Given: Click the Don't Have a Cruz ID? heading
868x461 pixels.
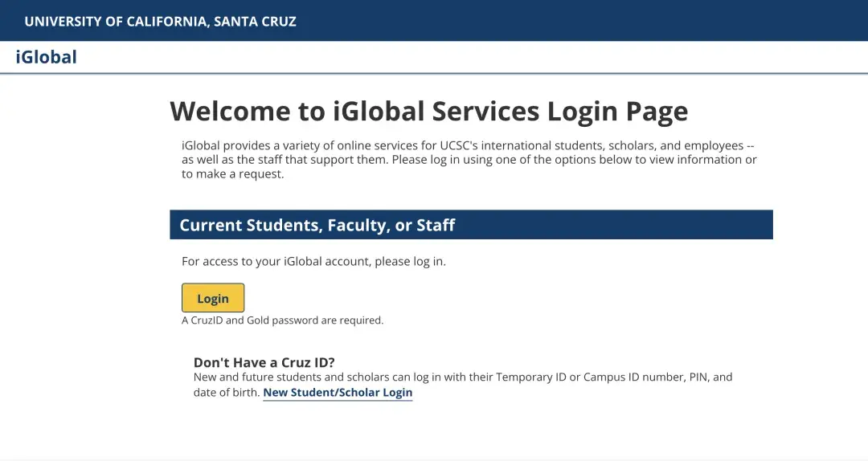Looking at the screenshot, I should (264, 362).
